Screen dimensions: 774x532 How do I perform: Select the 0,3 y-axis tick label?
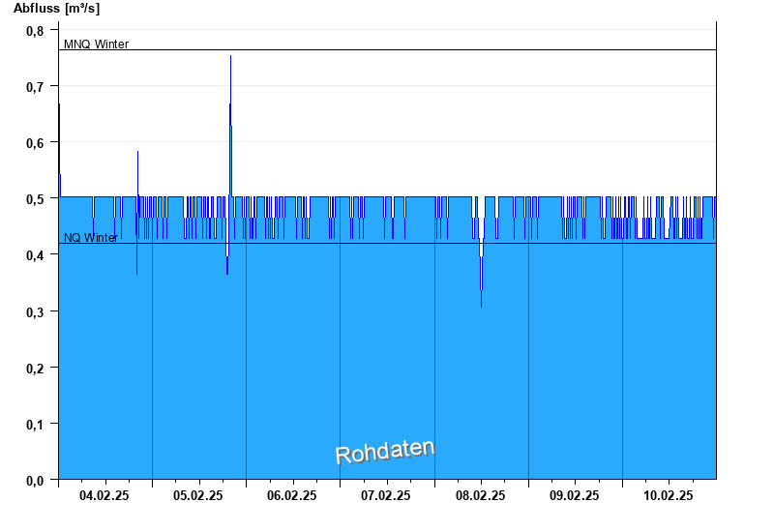click(35, 310)
